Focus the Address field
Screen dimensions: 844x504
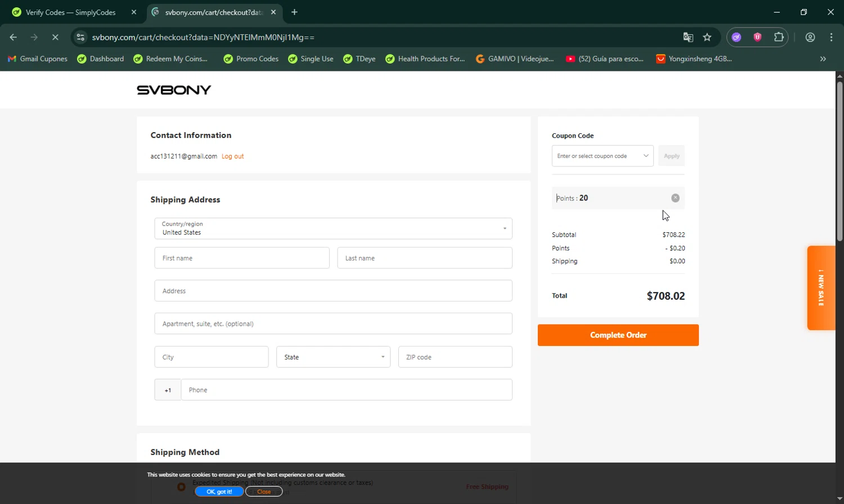point(333,291)
